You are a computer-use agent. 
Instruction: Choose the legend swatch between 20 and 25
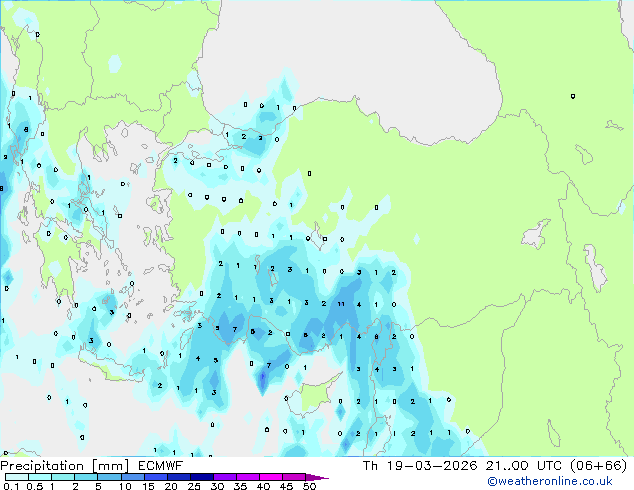[x=178, y=477]
